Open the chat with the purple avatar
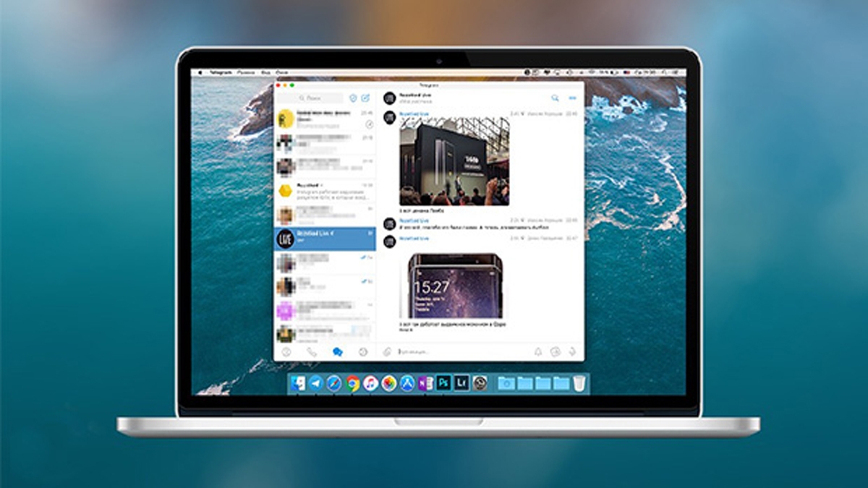The height and width of the screenshot is (488, 868). click(x=325, y=310)
